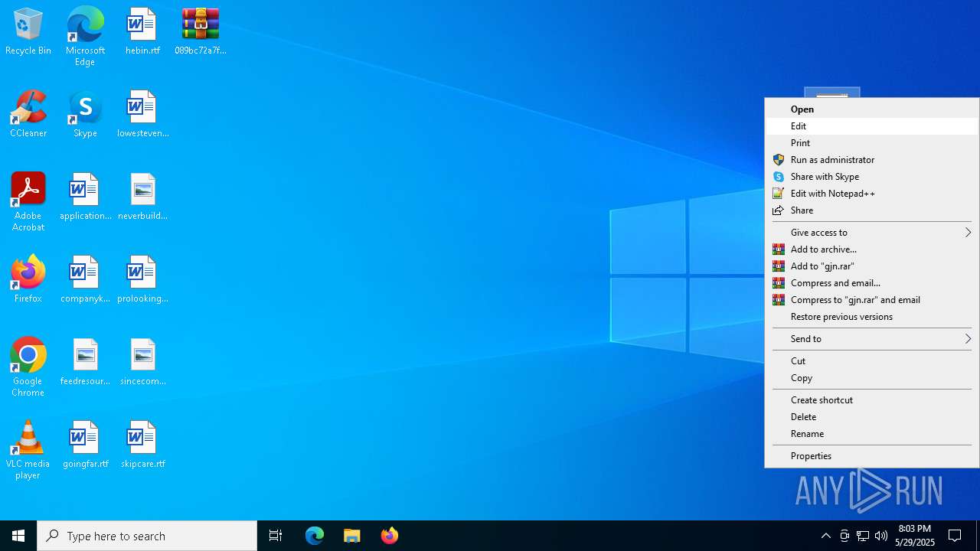The width and height of the screenshot is (980, 551).
Task: Open the network icon in system tray
Action: (x=863, y=536)
